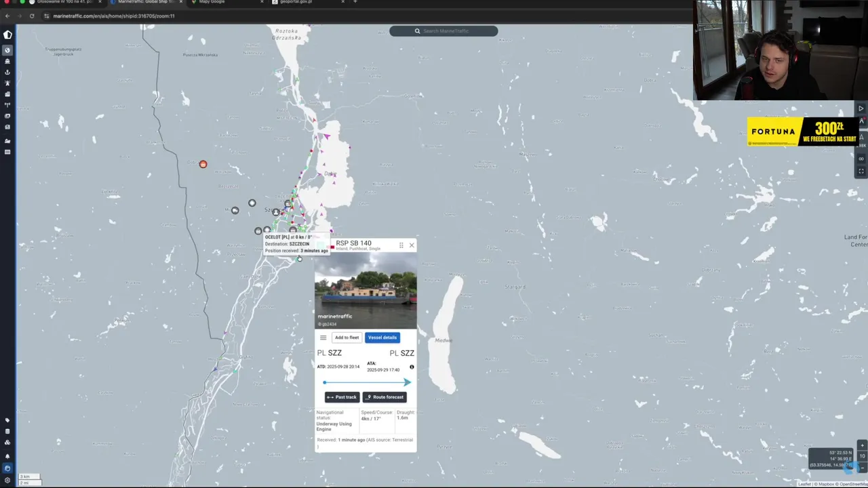The width and height of the screenshot is (868, 488).
Task: Open the lighthouse icon in sidebar
Action: tap(7, 83)
